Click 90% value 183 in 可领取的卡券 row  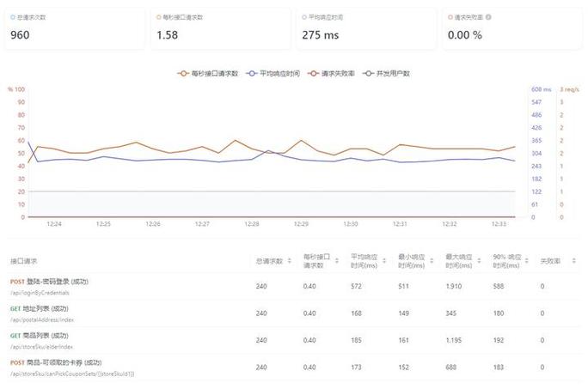pyautogui.click(x=499, y=368)
